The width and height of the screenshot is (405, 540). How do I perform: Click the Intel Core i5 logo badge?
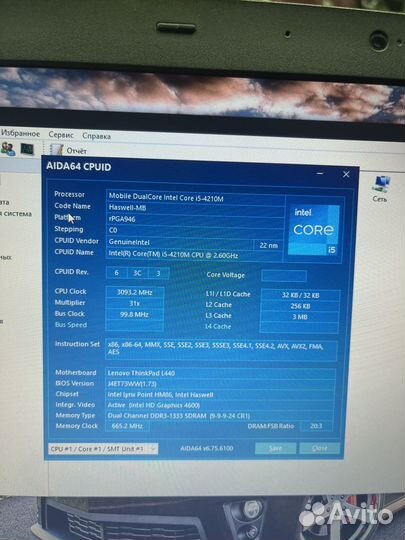pyautogui.click(x=314, y=230)
